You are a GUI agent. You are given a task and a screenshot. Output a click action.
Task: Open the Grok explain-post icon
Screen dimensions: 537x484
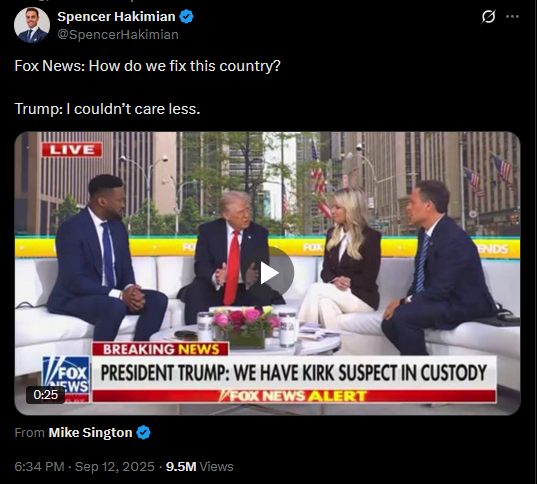(488, 16)
